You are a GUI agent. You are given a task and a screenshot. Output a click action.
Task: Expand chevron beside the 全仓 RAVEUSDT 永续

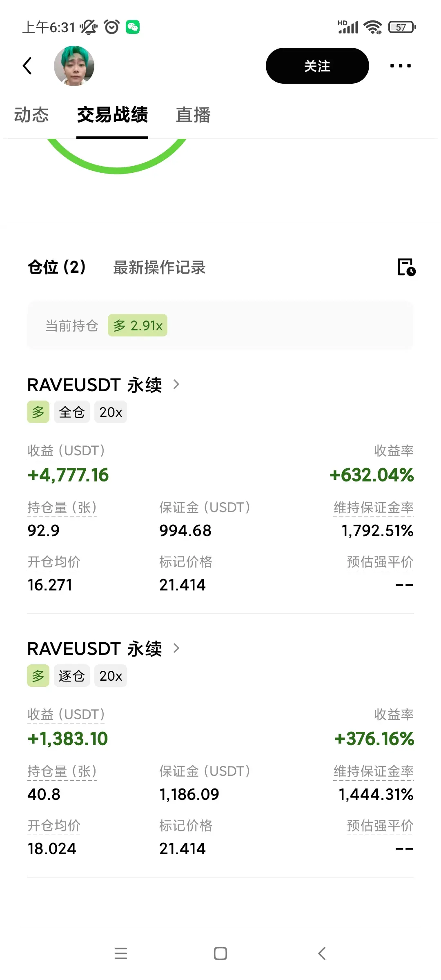tap(176, 384)
